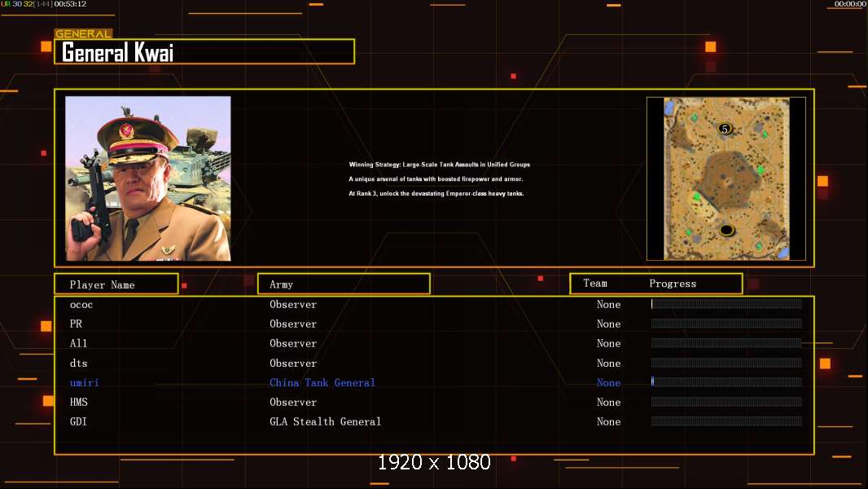The height and width of the screenshot is (489, 868).
Task: Click the HMS loading progress bar
Action: pos(726,402)
